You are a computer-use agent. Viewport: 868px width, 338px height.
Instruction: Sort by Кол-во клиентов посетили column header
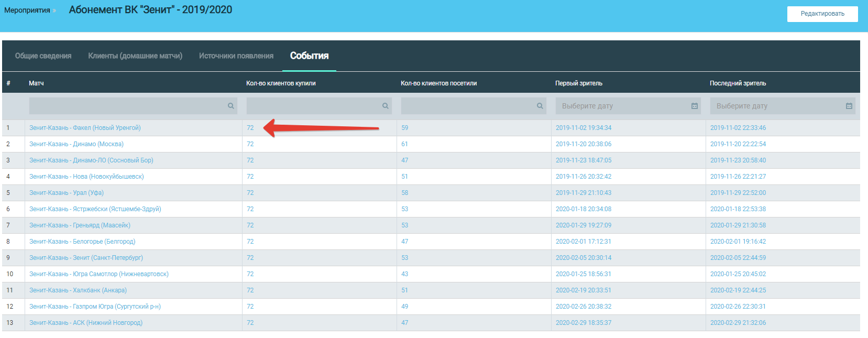(438, 83)
